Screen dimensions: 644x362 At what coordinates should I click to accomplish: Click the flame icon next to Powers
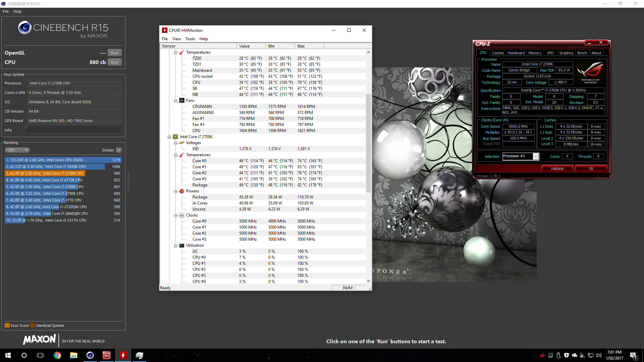pyautogui.click(x=181, y=191)
